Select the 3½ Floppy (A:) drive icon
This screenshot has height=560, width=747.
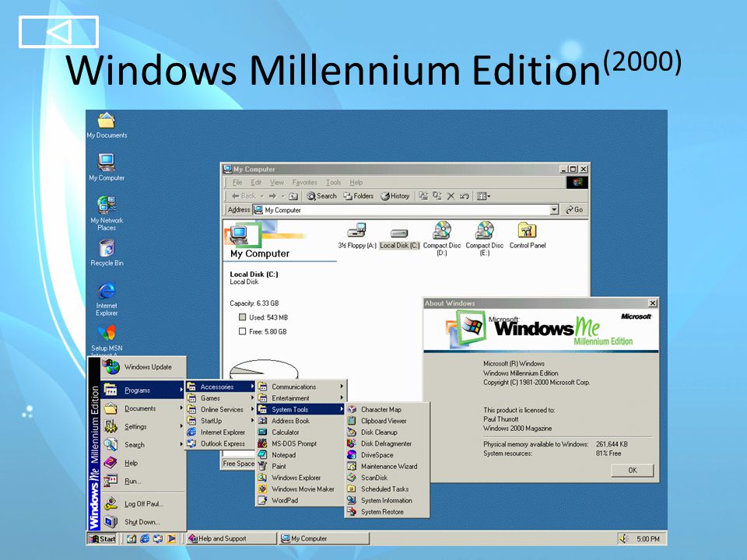[x=357, y=236]
